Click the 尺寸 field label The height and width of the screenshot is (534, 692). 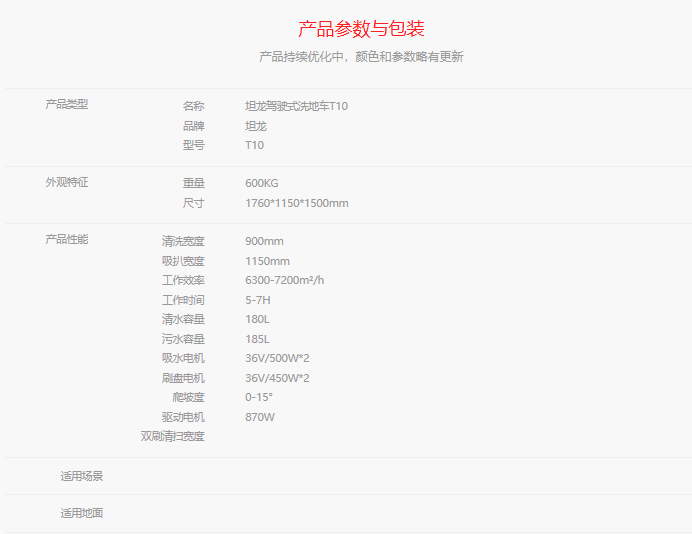194,203
